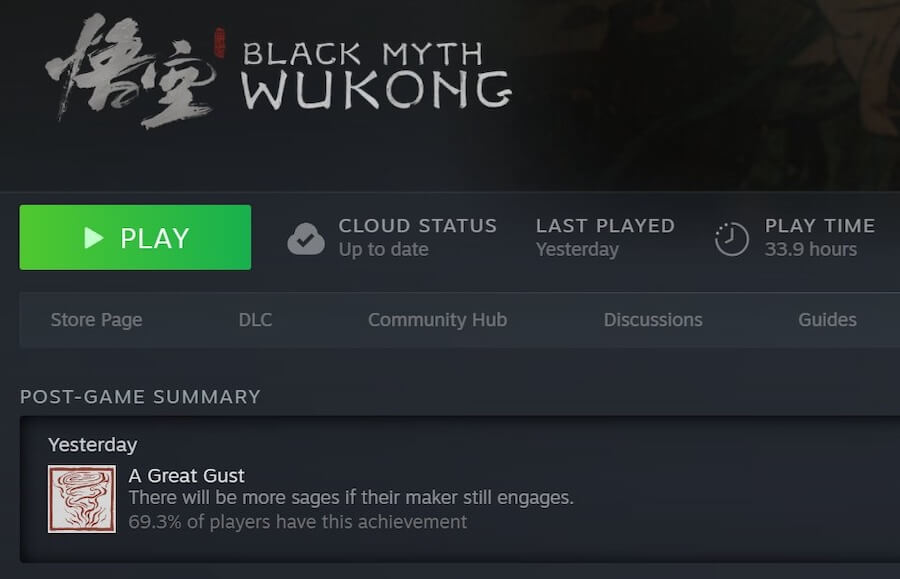Click the LAST PLAYED Yesterday info

pos(605,238)
